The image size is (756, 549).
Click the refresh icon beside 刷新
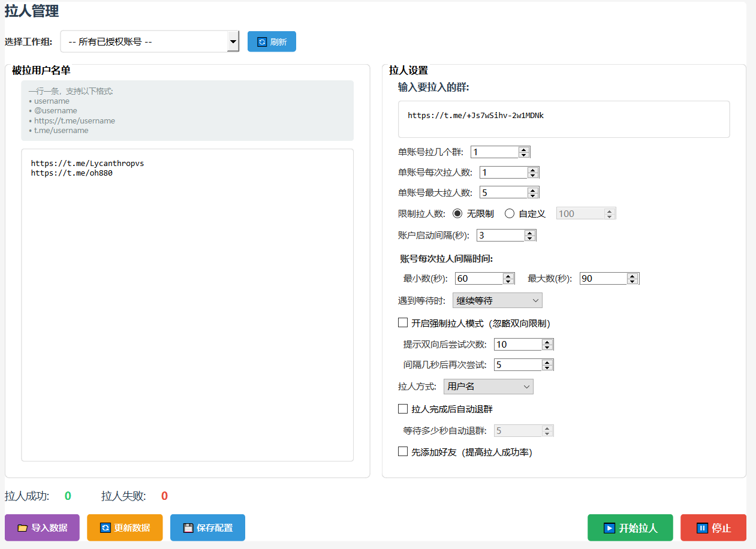(262, 42)
